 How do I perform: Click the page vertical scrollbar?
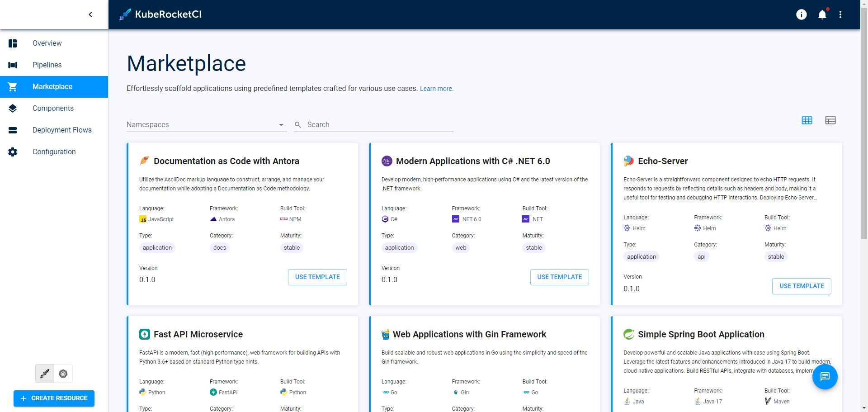864,122
